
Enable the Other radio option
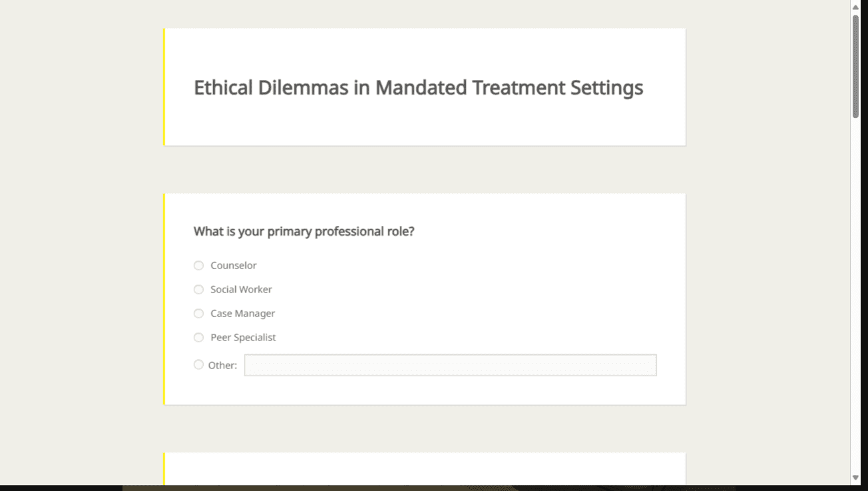click(198, 364)
